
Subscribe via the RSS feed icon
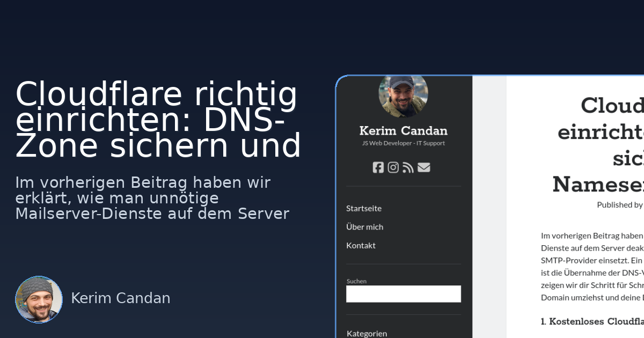coord(408,167)
